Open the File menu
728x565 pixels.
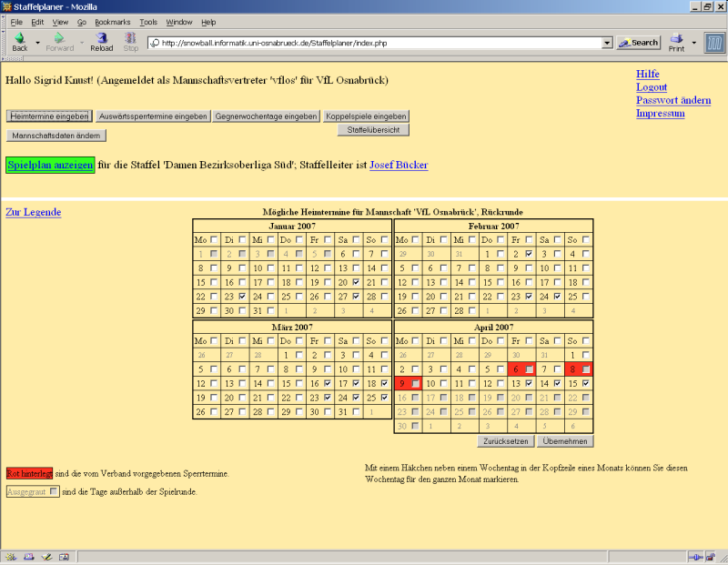tap(16, 22)
